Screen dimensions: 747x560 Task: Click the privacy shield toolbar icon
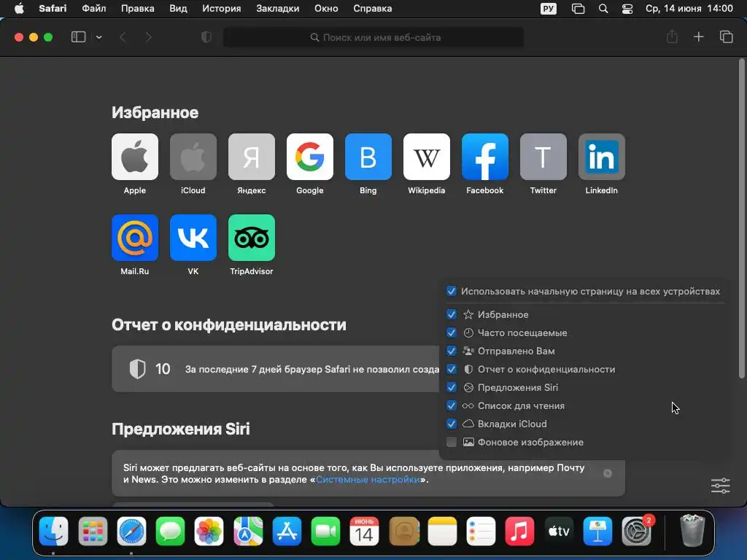(x=206, y=37)
